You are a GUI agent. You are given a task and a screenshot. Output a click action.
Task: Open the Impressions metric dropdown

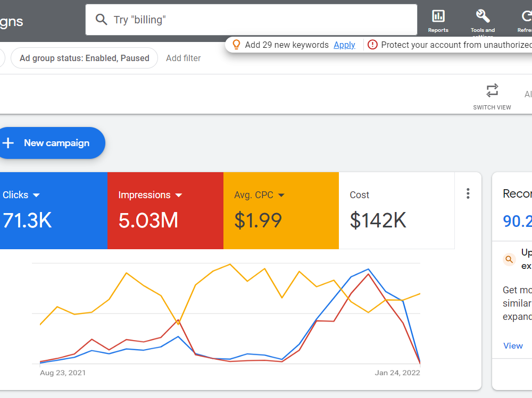pos(179,194)
